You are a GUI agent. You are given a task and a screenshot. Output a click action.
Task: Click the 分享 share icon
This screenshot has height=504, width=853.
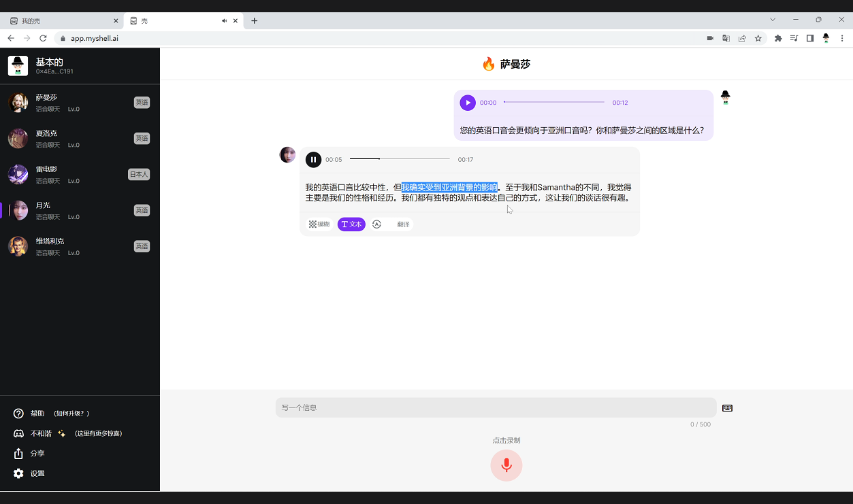(x=18, y=453)
